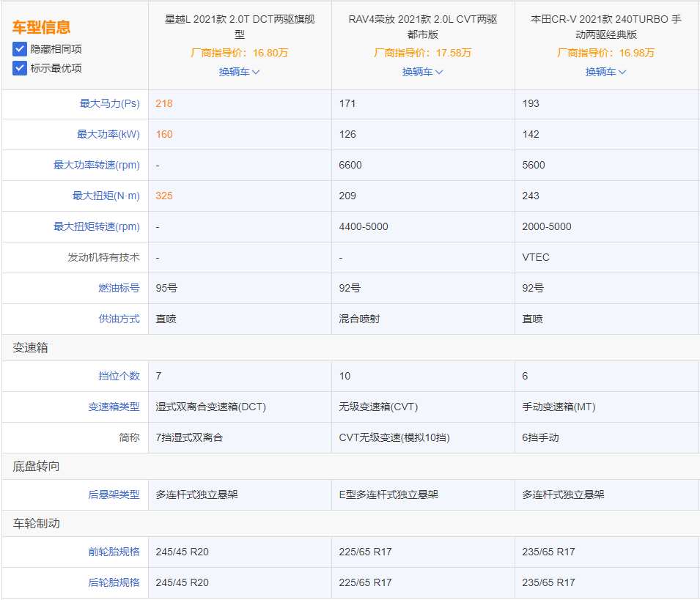Click the RAV4荣放 2021款 2.0L CVT title
The image size is (700, 600).
[x=423, y=27]
